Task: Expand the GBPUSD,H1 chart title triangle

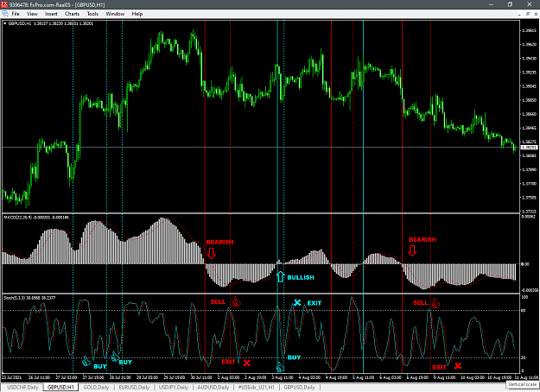Action: pos(5,23)
